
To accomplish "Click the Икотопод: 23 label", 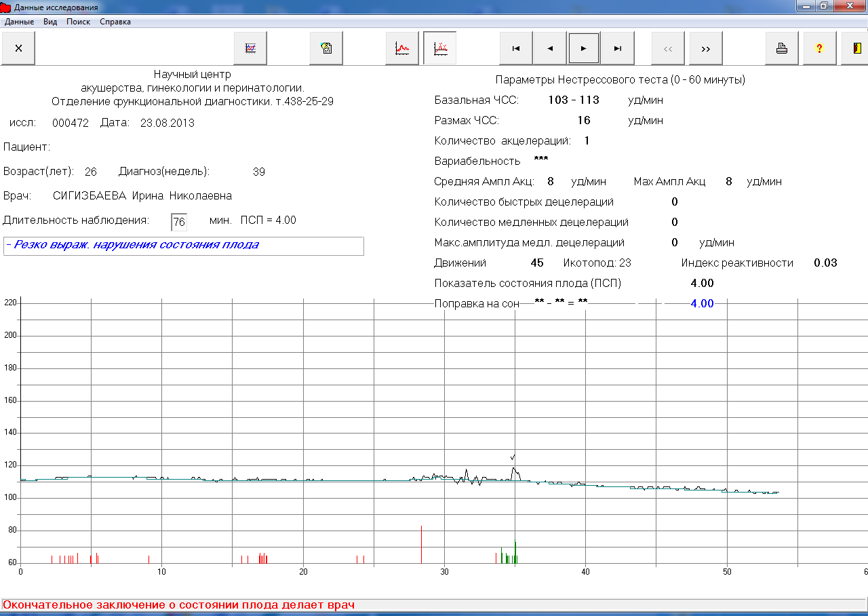I will 597,263.
